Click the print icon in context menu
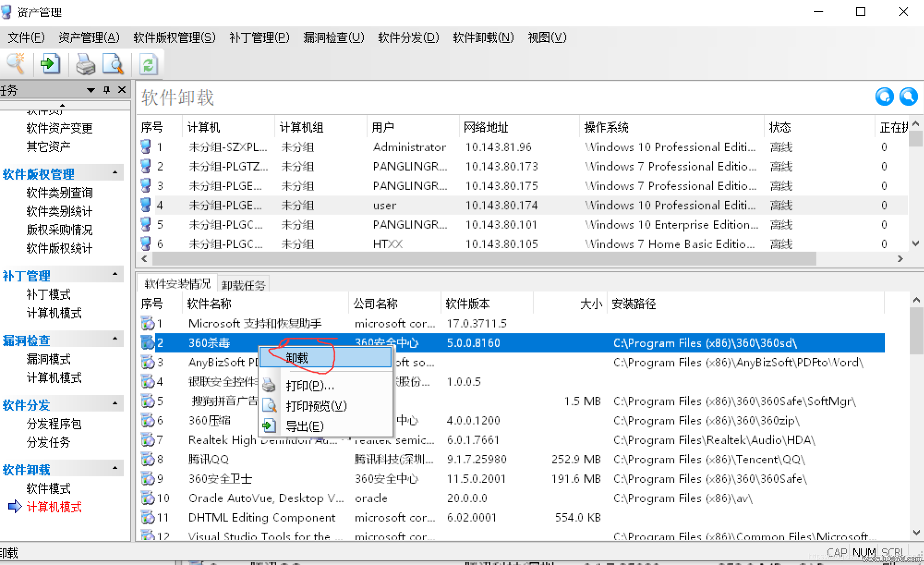Screen dimensions: 924x565 point(269,385)
